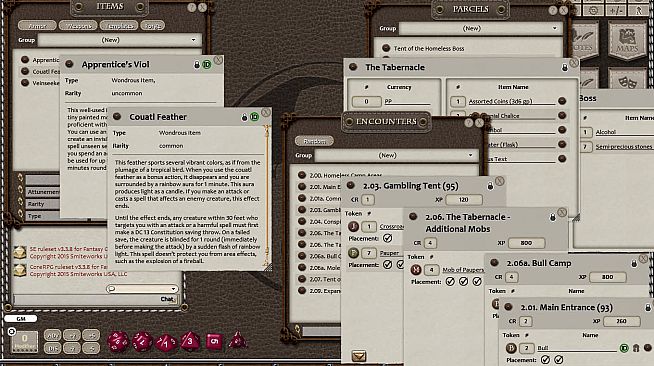
Task: Click the link icon beside The Tabernacle title
Action: coord(353,67)
